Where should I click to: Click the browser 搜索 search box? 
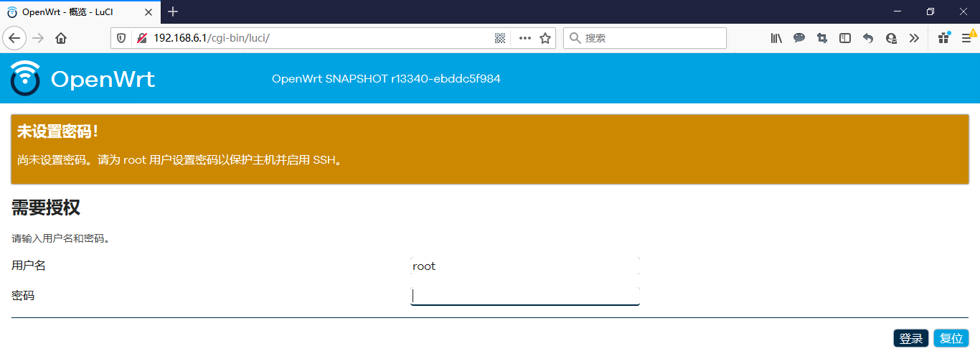click(645, 38)
